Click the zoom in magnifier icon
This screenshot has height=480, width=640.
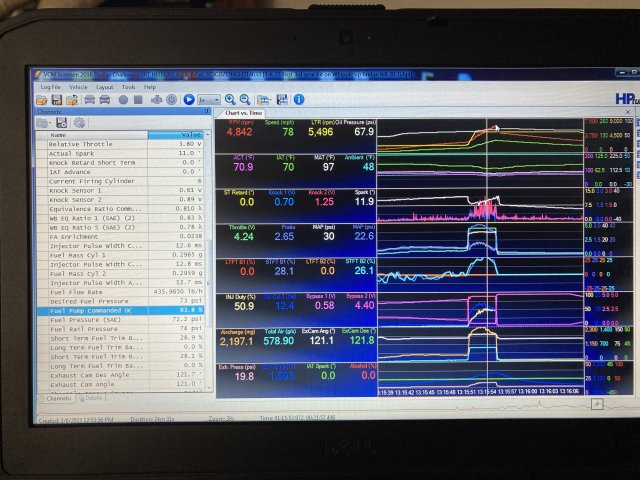click(x=230, y=100)
